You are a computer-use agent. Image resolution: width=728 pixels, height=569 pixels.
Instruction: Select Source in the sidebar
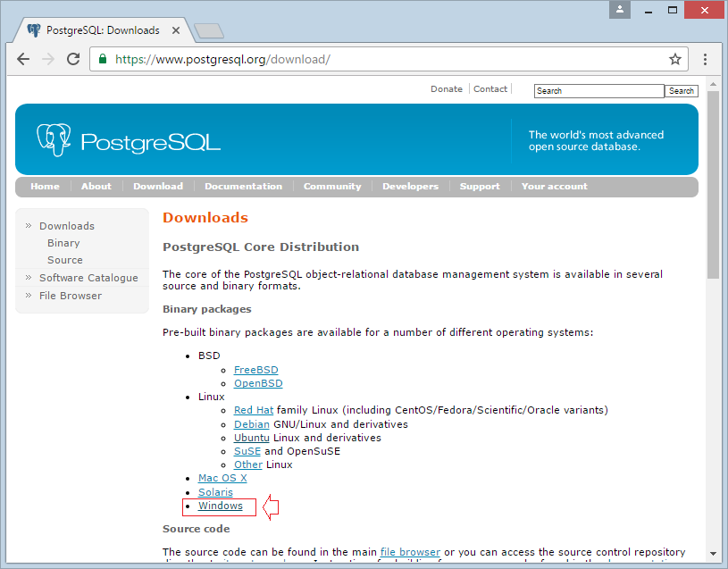tap(65, 260)
